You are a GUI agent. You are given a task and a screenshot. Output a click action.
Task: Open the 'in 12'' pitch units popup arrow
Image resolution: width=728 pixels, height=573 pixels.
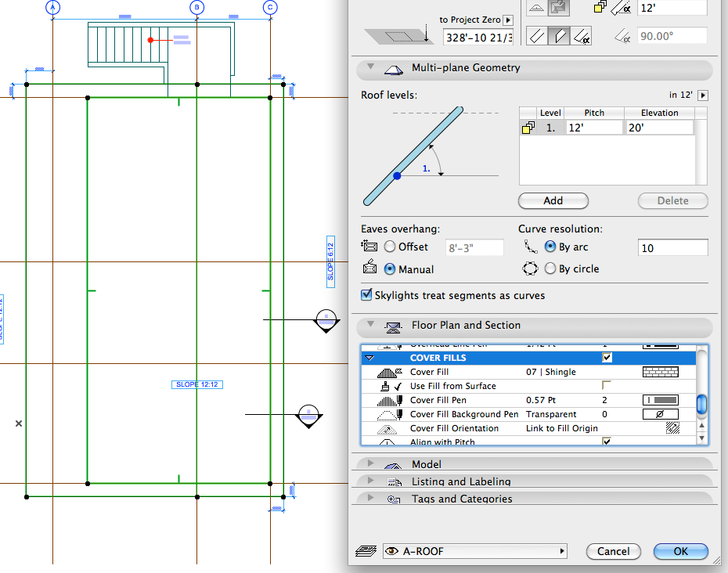tap(703, 95)
